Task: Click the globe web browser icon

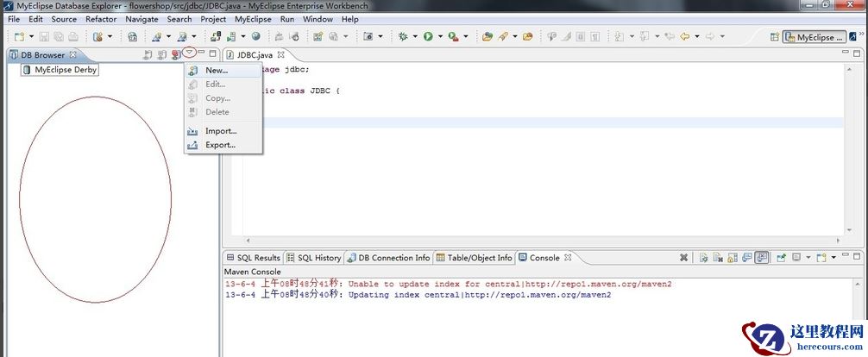Action: point(255,37)
